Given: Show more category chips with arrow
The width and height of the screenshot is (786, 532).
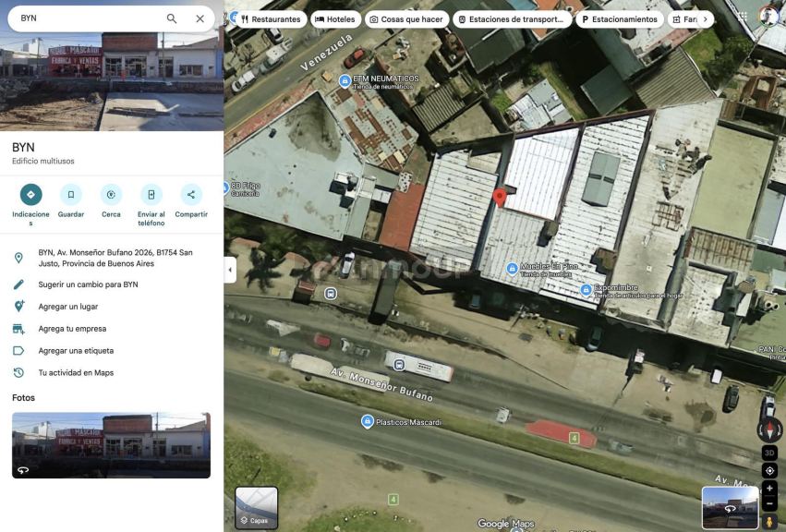Looking at the screenshot, I should tap(706, 19).
